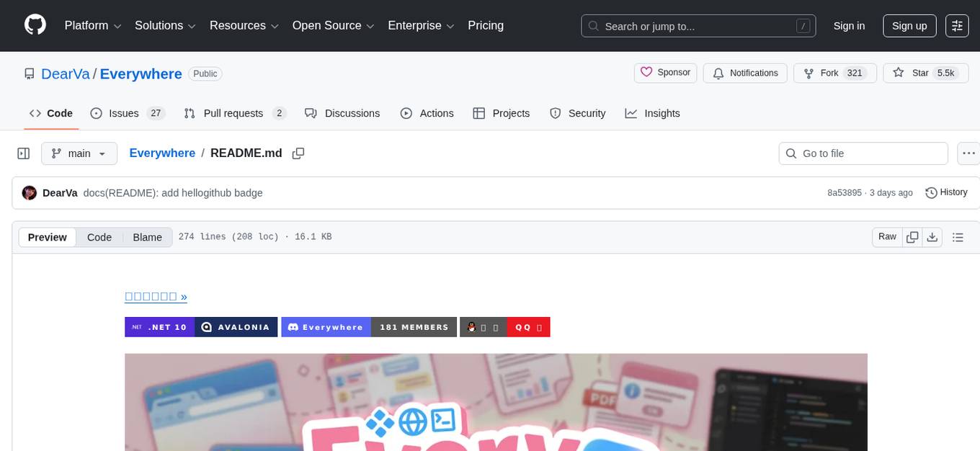Open the main branch selector

tap(79, 153)
